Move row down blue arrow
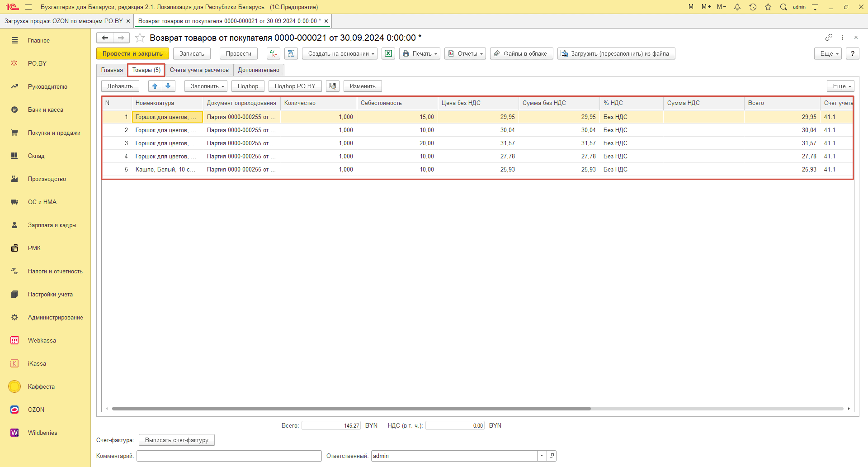 (x=168, y=86)
